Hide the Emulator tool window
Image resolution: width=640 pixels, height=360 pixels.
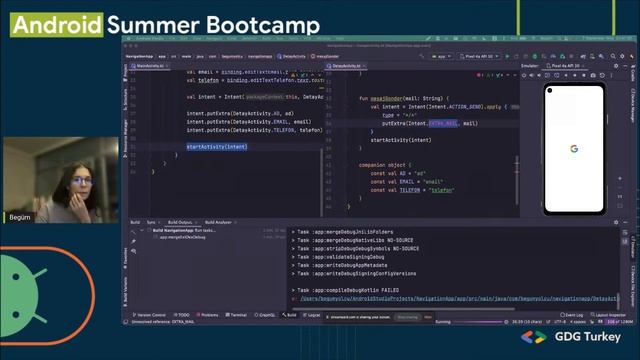tap(625, 66)
